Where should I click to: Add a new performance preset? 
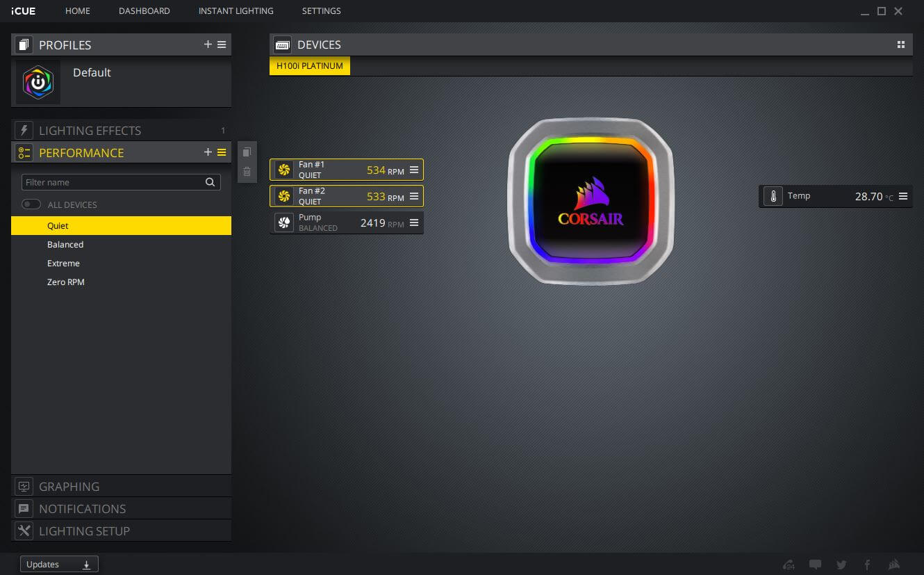click(x=208, y=152)
